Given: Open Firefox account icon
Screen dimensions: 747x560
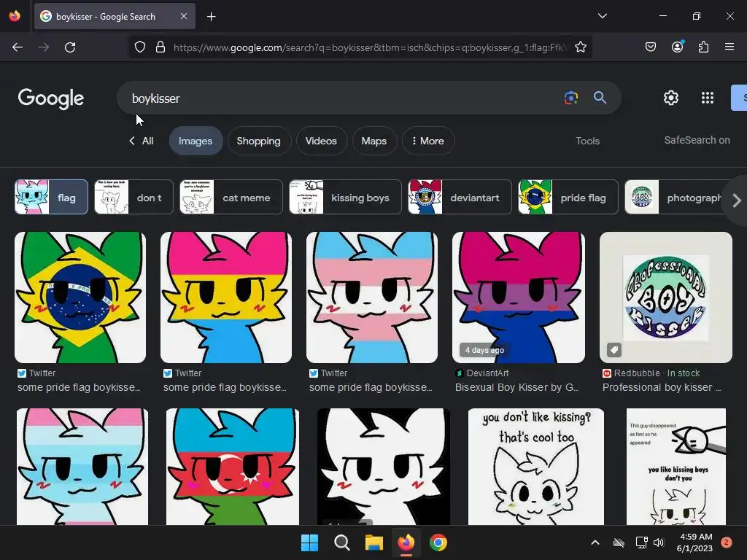Looking at the screenshot, I should click(677, 47).
